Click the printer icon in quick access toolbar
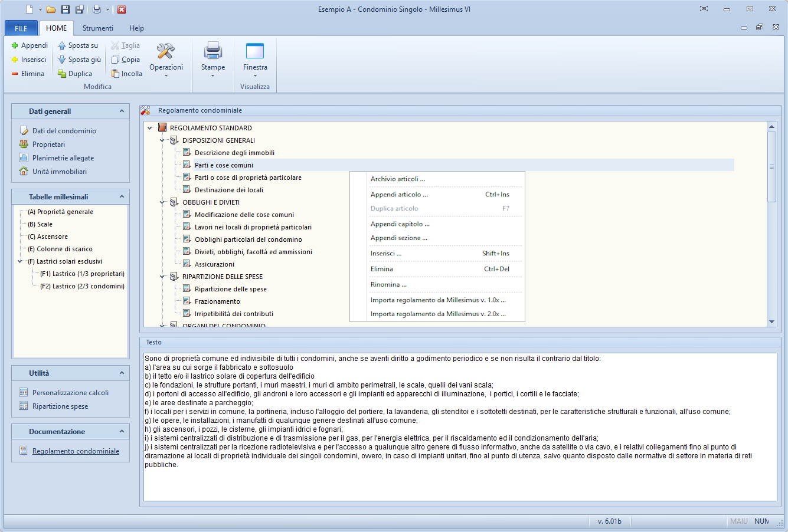The width and height of the screenshot is (788, 532). point(97,9)
